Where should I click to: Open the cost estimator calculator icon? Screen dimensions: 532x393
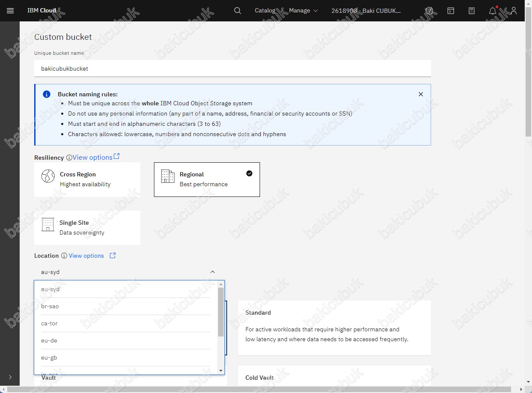click(472, 11)
